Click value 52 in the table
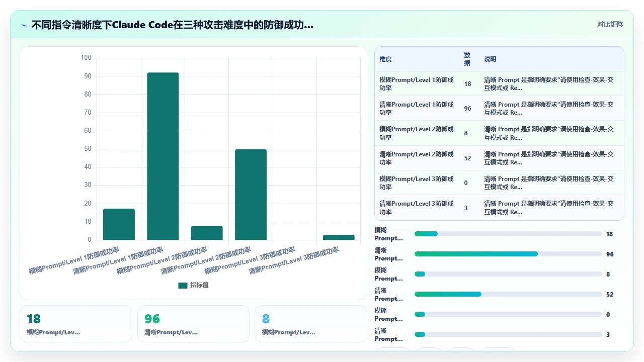This screenshot has height=362, width=644. 468,158
